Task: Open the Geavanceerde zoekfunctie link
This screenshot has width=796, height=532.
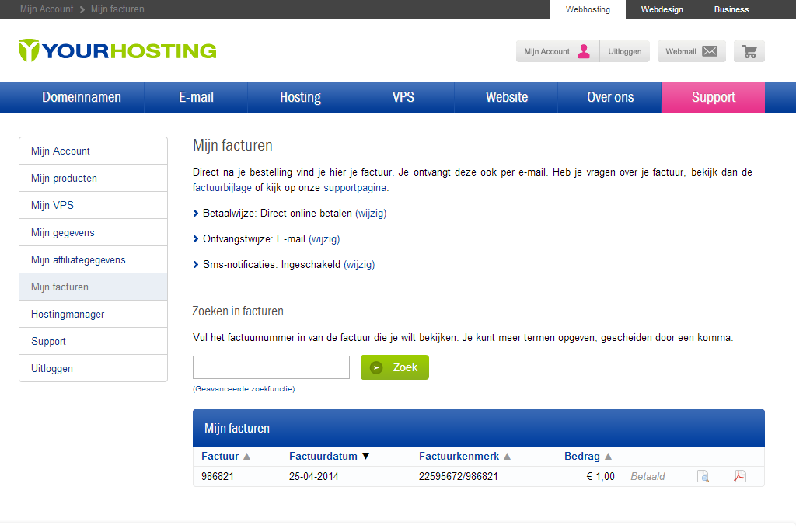Action: coord(243,388)
